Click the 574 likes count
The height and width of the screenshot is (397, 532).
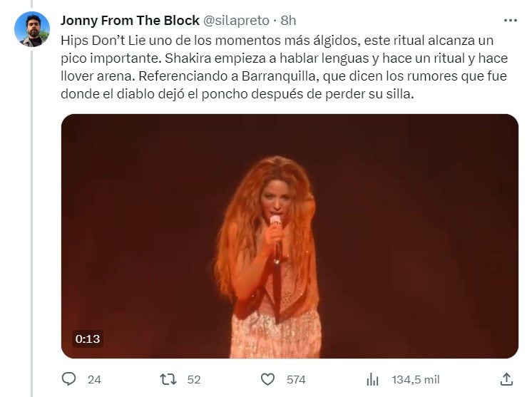click(296, 379)
